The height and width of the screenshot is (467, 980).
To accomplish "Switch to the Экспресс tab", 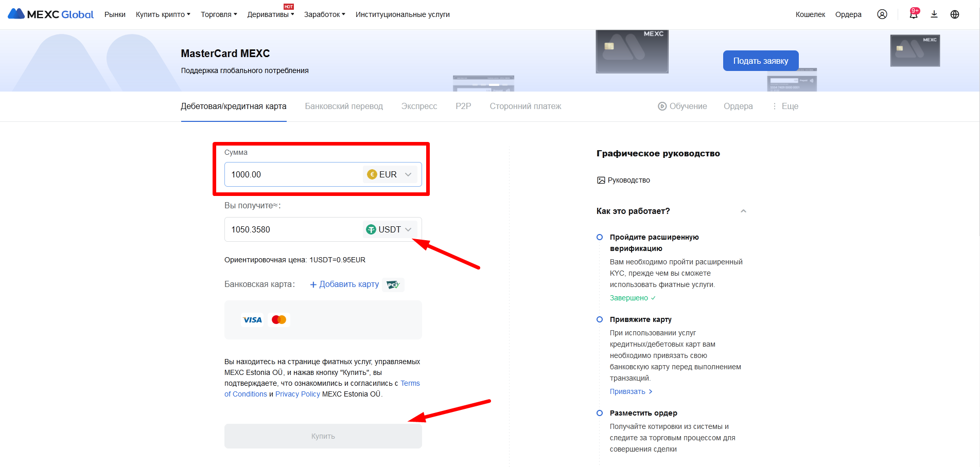I will pyautogui.click(x=419, y=106).
